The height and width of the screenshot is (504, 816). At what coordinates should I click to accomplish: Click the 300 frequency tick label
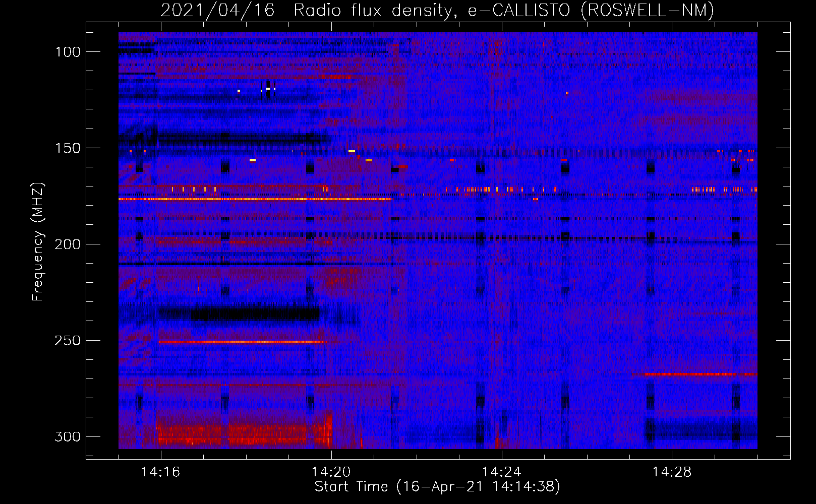68,436
